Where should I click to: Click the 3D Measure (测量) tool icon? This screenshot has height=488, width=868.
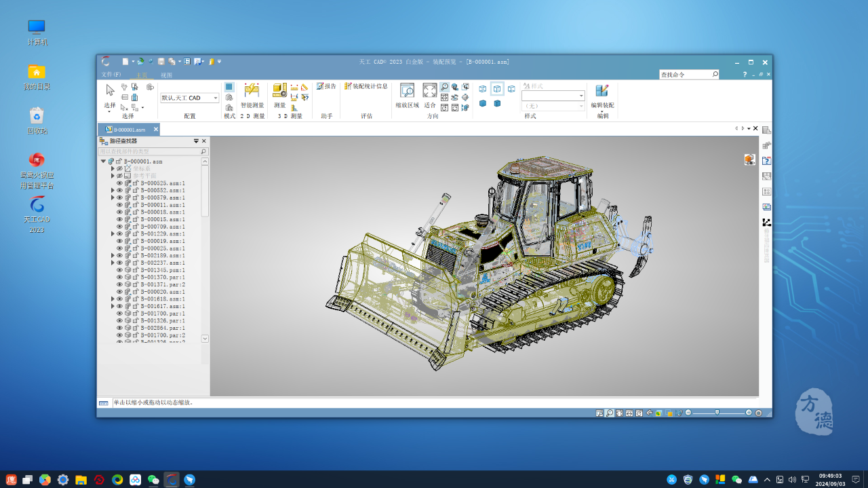coord(280,90)
